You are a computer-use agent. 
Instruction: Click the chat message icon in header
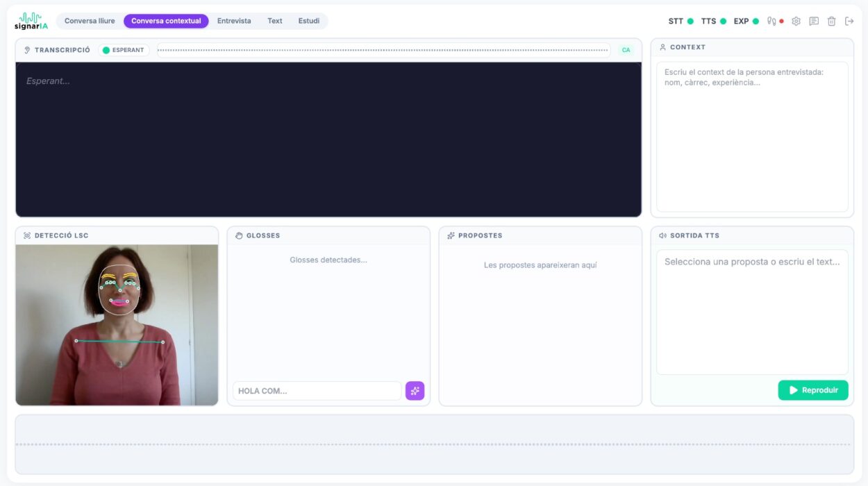[814, 21]
